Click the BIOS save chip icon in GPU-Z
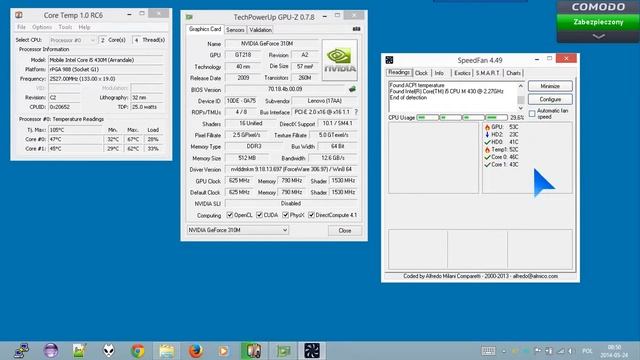Viewport: 640px width, 360px height. coord(352,89)
